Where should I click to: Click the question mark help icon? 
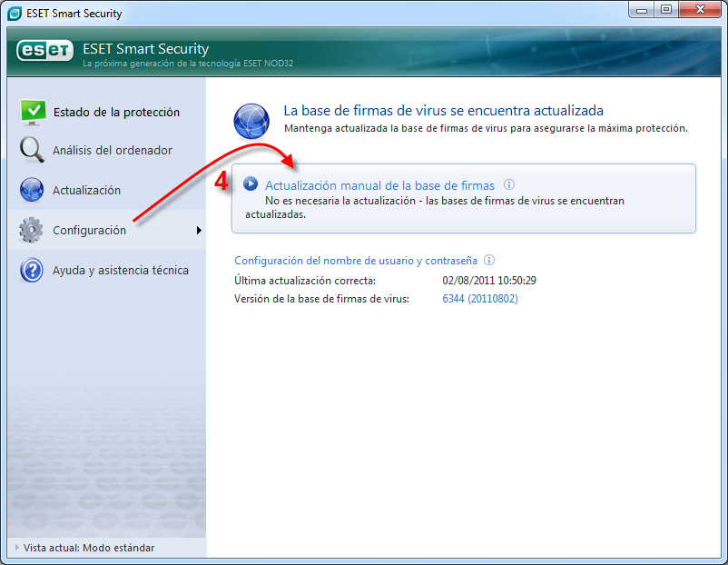(32, 270)
